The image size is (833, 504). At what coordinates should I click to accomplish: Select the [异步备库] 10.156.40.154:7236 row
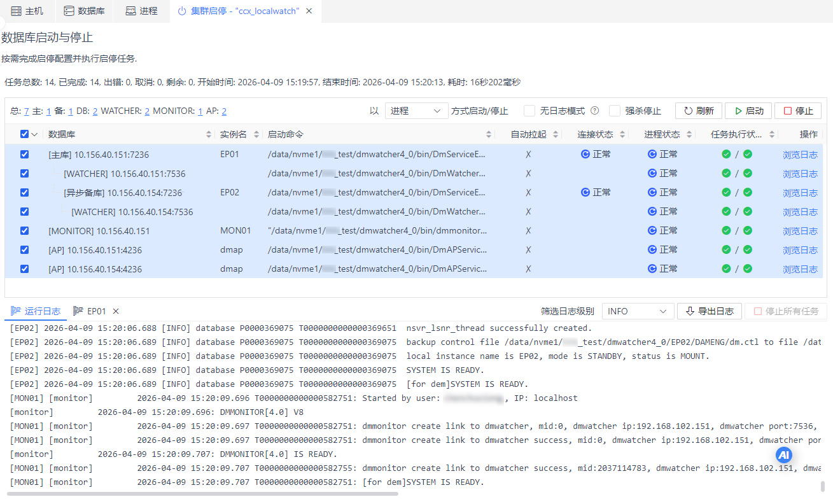[414, 192]
